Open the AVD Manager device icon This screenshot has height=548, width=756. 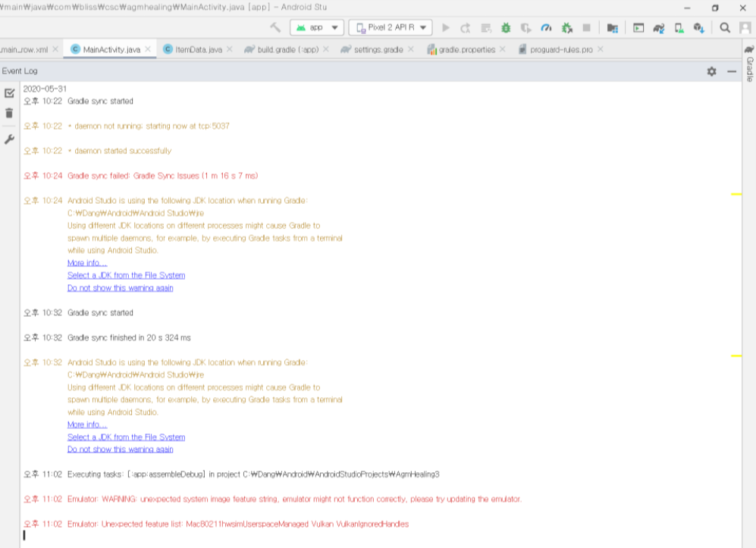point(679,28)
